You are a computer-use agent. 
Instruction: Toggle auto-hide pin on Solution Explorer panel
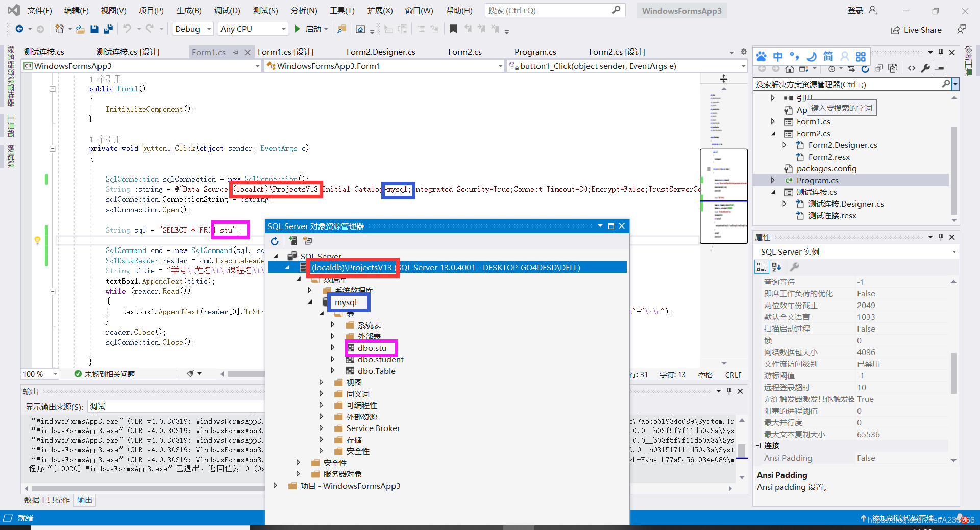tap(941, 52)
